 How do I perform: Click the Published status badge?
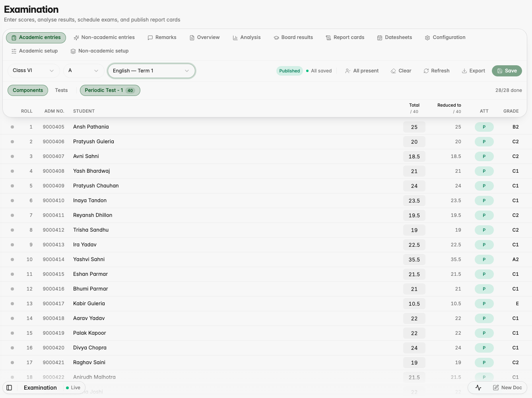point(289,71)
